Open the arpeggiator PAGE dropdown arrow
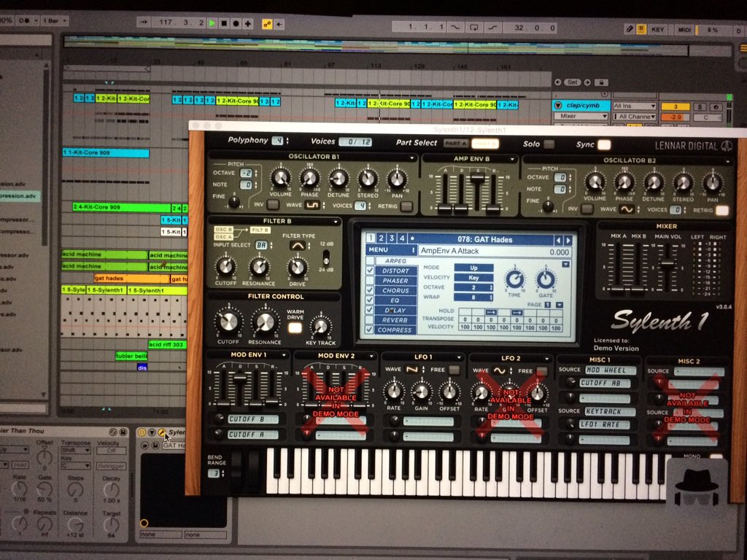This screenshot has width=747, height=560. (560, 305)
